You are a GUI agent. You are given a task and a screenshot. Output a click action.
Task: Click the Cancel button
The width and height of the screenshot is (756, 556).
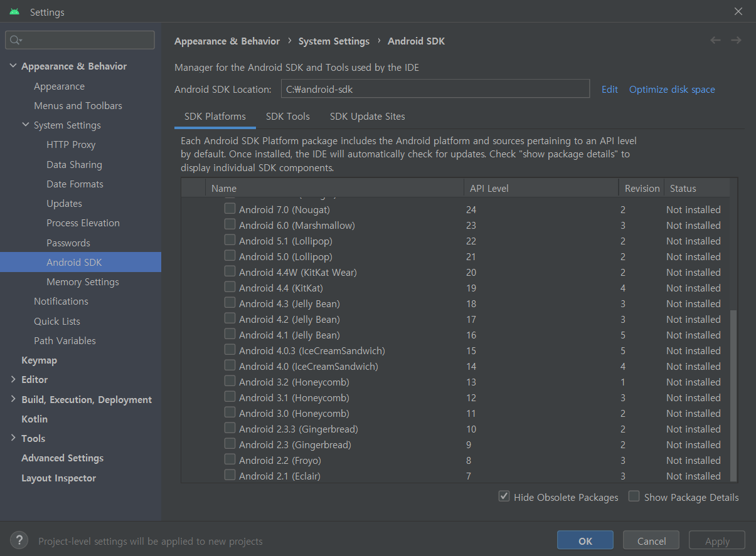(651, 541)
